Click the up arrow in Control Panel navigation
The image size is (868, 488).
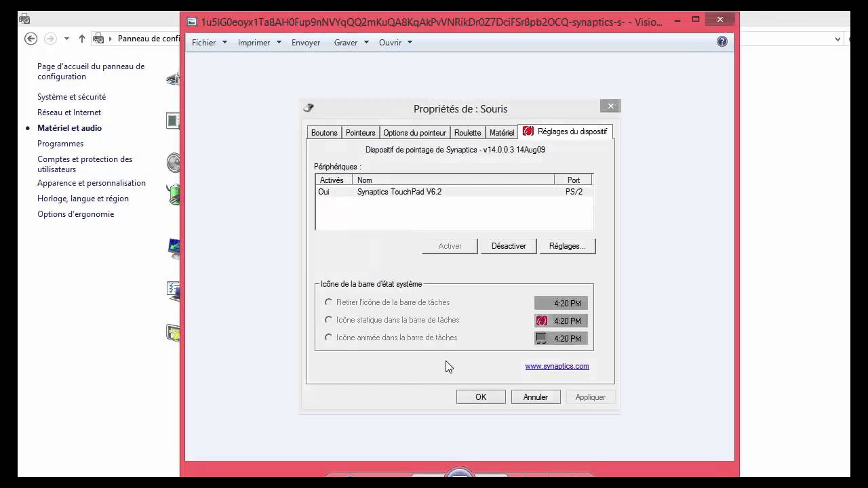[82, 39]
